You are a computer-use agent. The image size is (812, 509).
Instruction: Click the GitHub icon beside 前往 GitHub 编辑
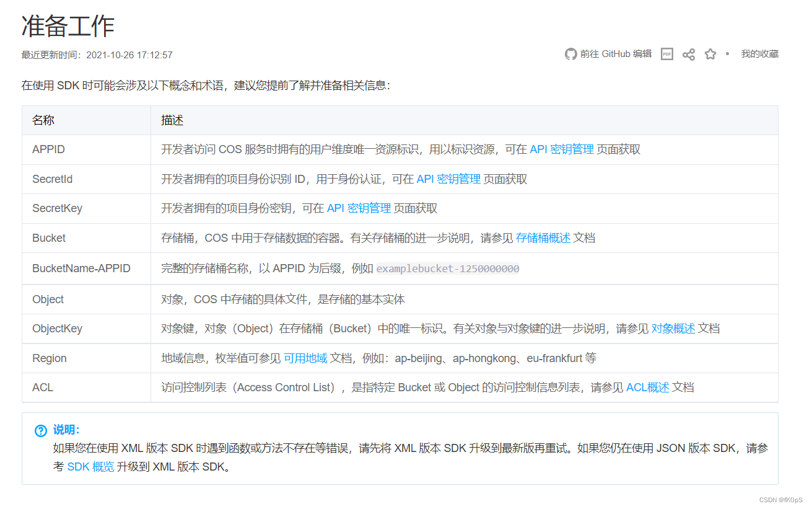click(570, 54)
